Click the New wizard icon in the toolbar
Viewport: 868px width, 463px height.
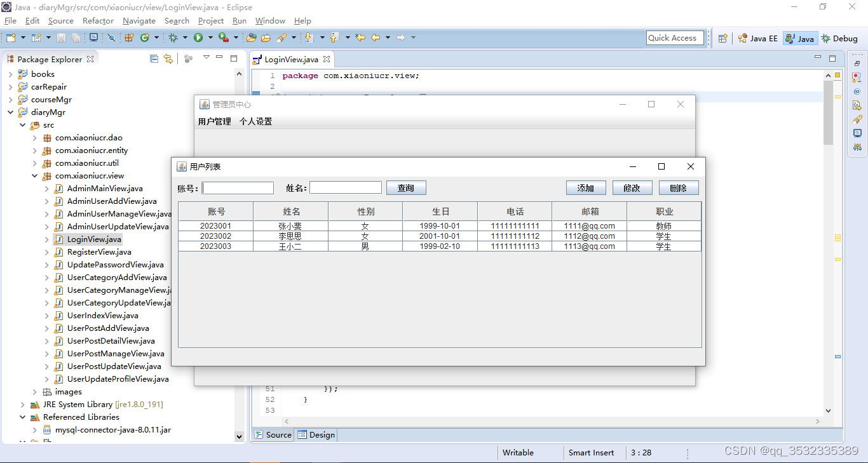[11, 38]
